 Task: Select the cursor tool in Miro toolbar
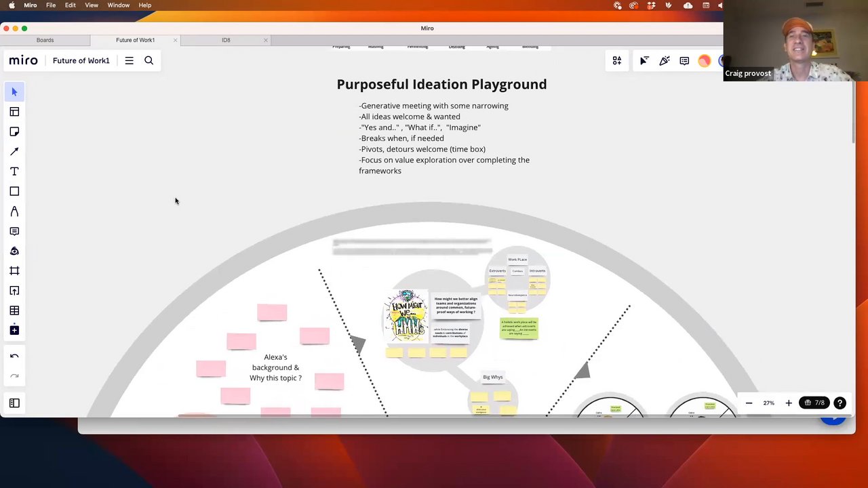pos(14,91)
